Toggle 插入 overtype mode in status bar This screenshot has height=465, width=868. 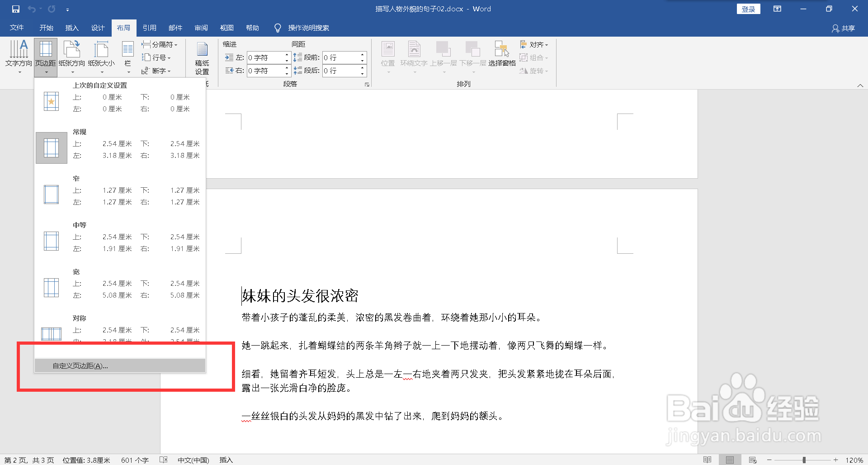click(226, 460)
